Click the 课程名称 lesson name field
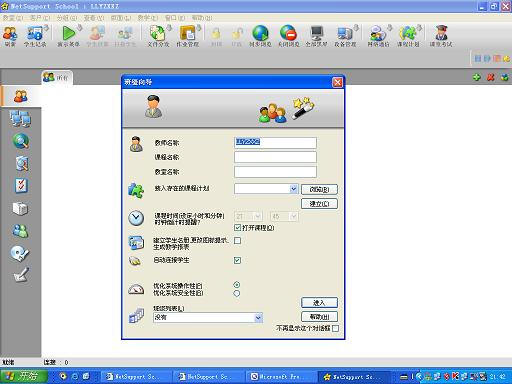Screen dimensions: 512x384 (275, 157)
